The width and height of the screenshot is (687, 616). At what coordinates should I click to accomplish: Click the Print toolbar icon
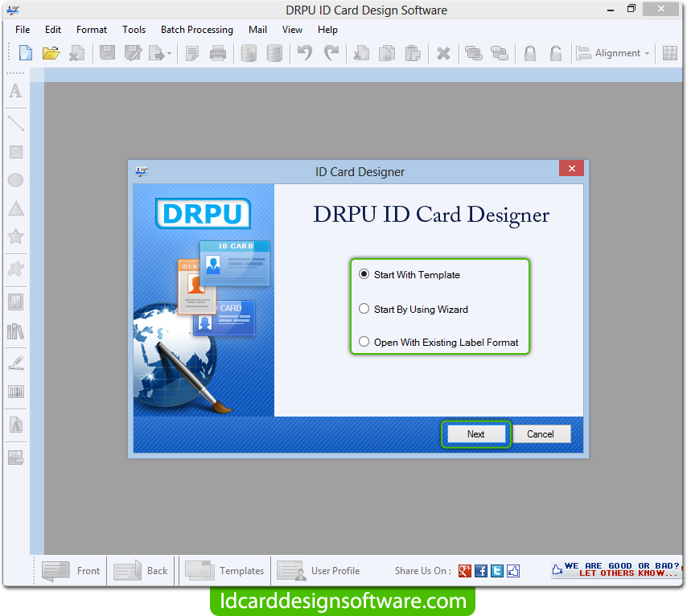[x=217, y=54]
